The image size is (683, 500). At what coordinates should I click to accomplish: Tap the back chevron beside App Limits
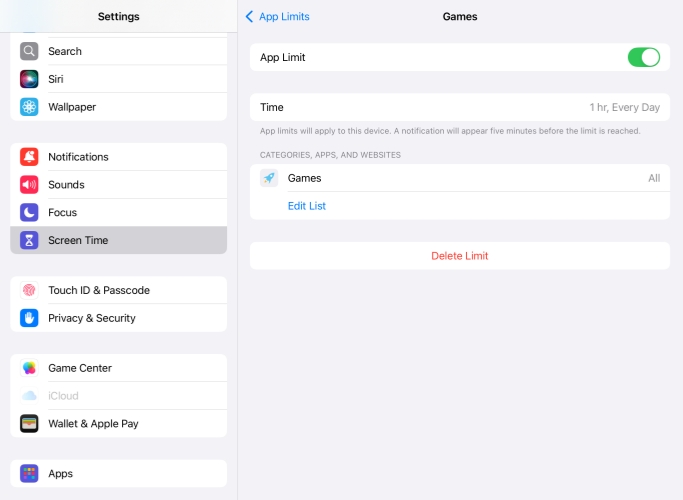(249, 17)
